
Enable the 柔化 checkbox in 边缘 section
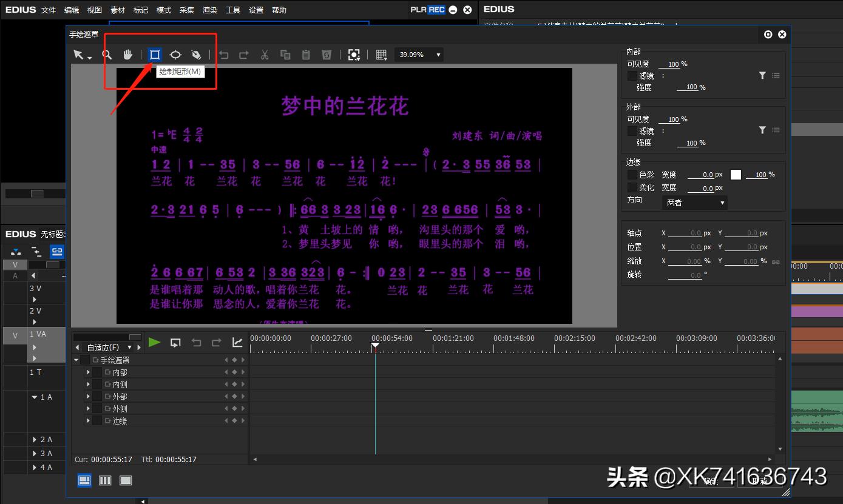(x=631, y=188)
